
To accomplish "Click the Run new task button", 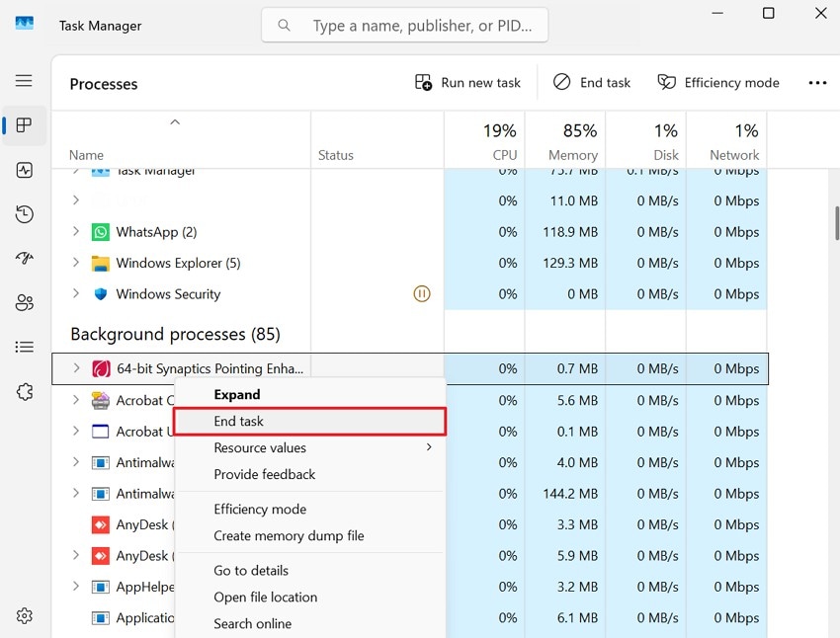I will pos(466,82).
